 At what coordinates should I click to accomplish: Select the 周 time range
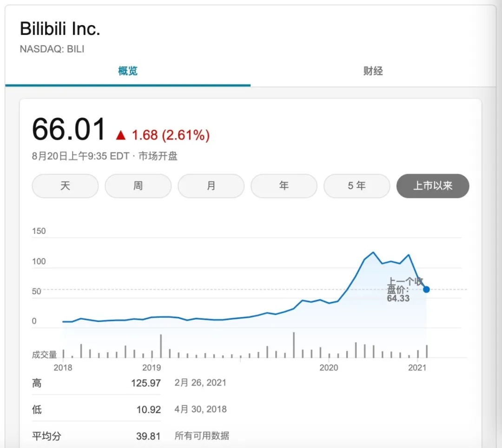tap(138, 186)
